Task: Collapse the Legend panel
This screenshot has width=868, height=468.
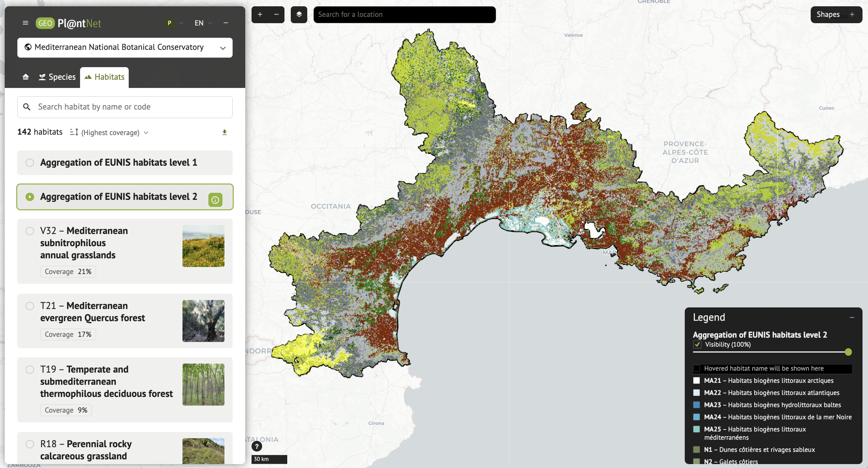Action: pyautogui.click(x=852, y=317)
